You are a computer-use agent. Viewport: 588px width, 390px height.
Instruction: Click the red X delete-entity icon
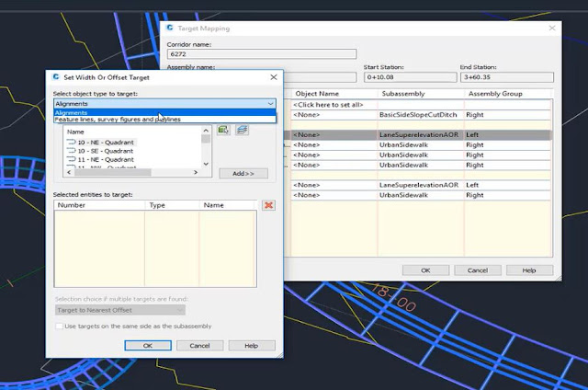[268, 205]
